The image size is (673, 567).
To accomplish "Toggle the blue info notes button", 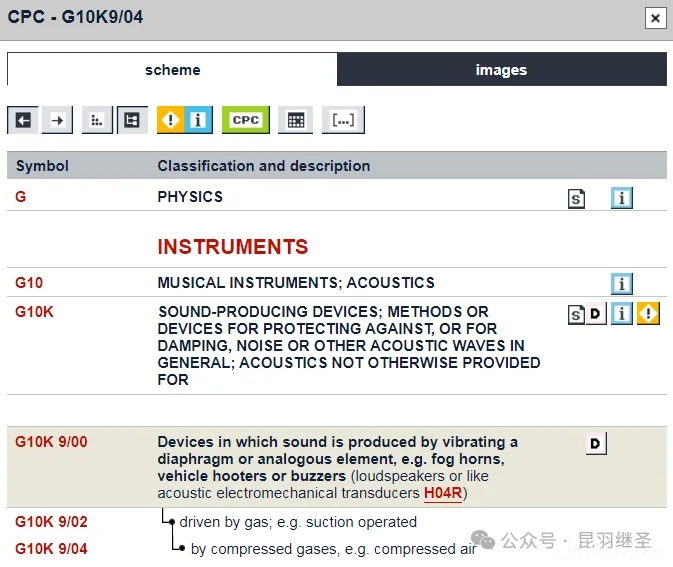I will point(198,120).
